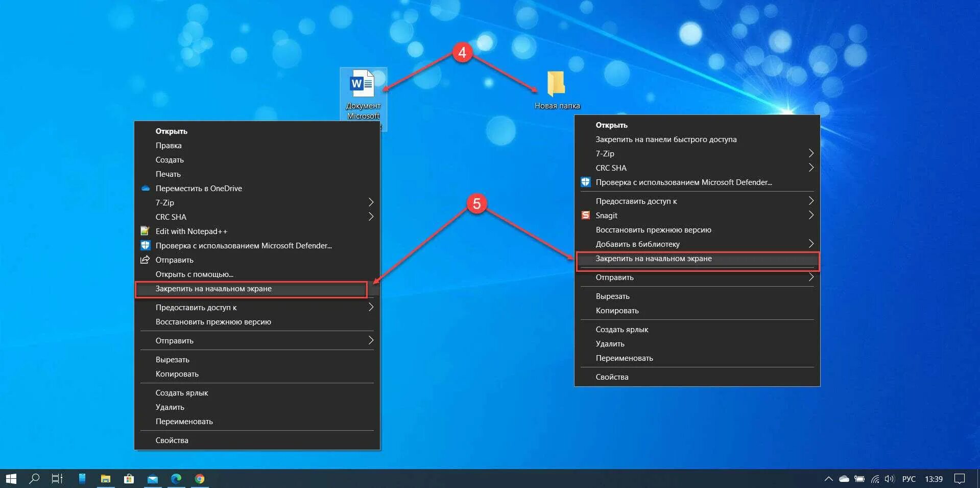Open taskbar Search magnifier
Image resolution: width=980 pixels, height=488 pixels.
point(34,479)
